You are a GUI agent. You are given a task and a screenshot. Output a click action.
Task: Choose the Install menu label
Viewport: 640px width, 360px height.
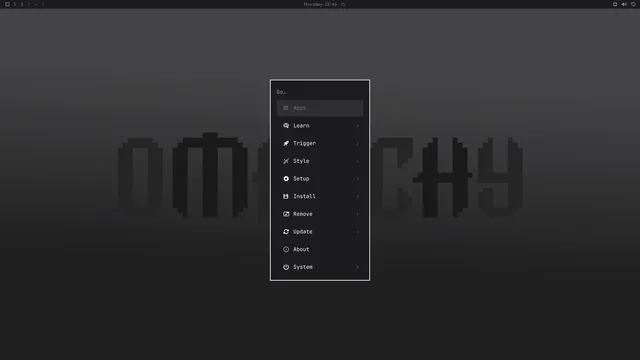tap(304, 196)
